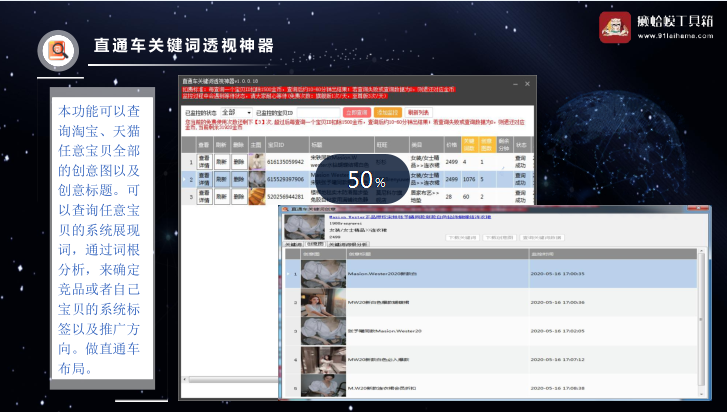Click creative image thumbnail in popup row 4
Screen dimensions: 727x412
(323, 360)
